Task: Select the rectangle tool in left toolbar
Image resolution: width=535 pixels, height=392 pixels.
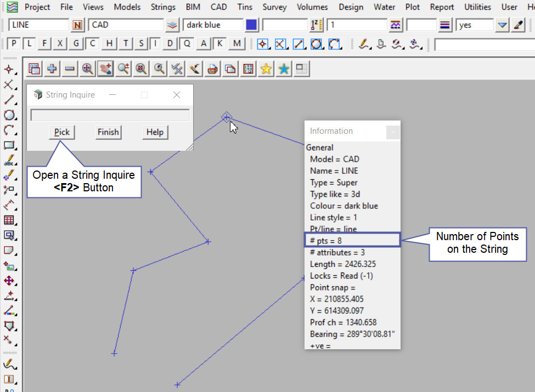Action: [9, 146]
